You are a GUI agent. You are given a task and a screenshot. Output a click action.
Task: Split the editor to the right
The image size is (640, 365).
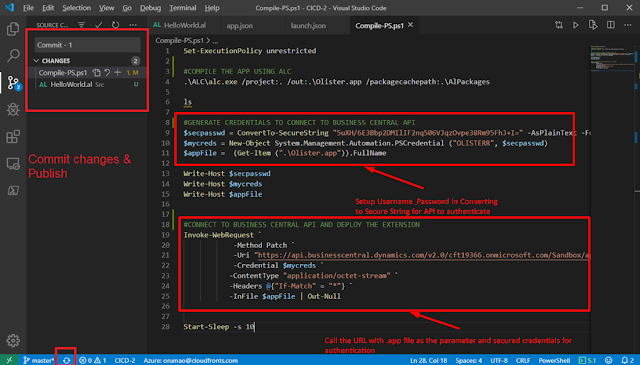(611, 25)
